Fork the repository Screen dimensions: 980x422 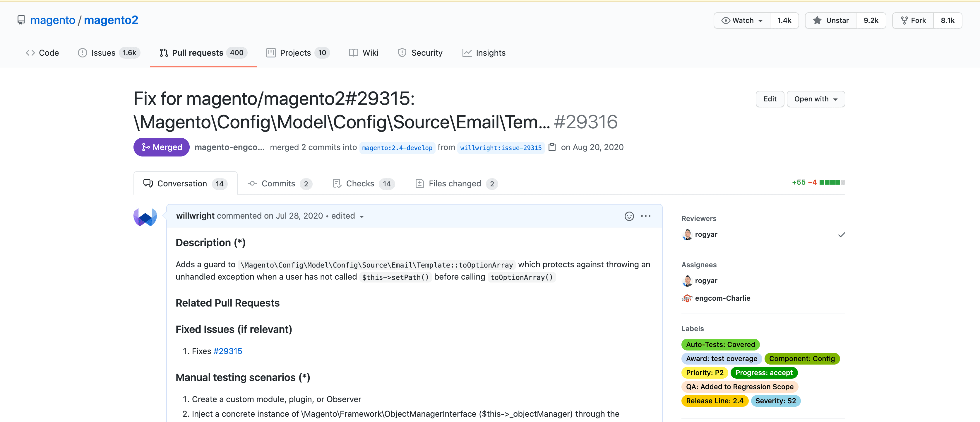coord(913,21)
